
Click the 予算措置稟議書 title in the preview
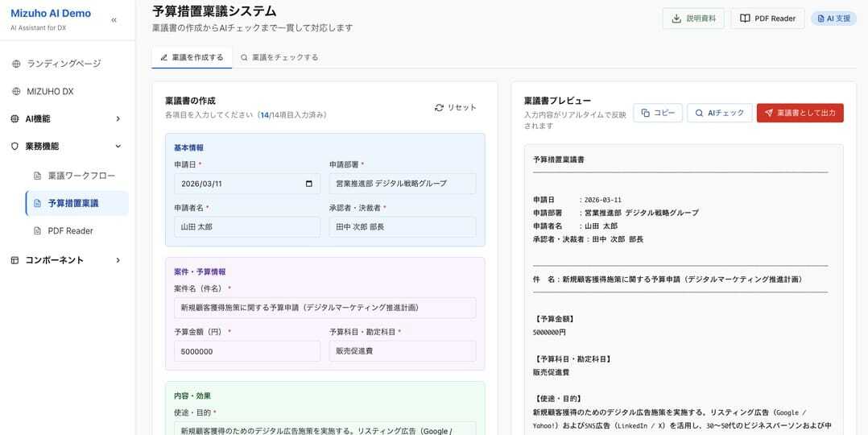point(559,159)
